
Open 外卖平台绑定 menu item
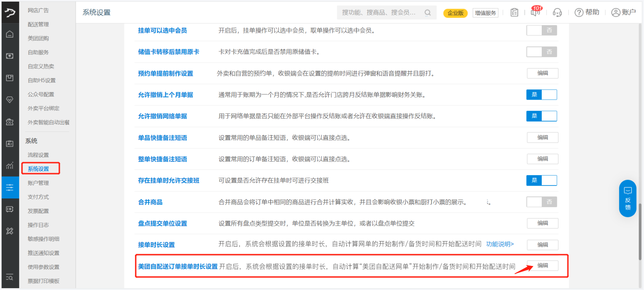(43, 109)
